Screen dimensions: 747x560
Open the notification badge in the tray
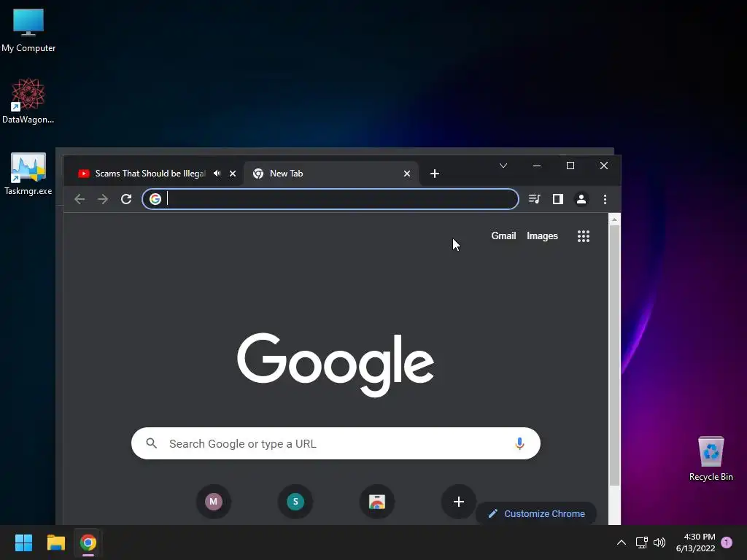[727, 542]
